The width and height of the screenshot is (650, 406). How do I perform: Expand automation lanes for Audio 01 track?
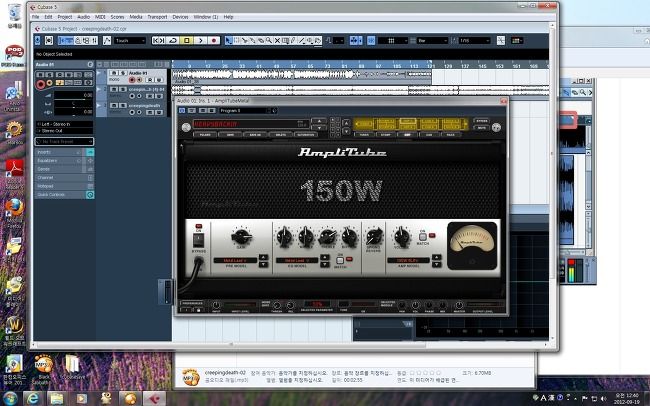(99, 73)
